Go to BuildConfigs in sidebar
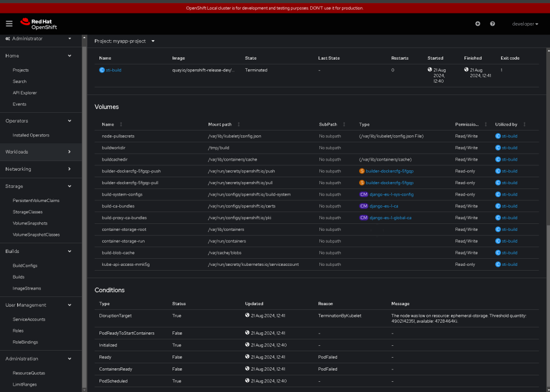The image size is (550, 392). click(x=25, y=265)
